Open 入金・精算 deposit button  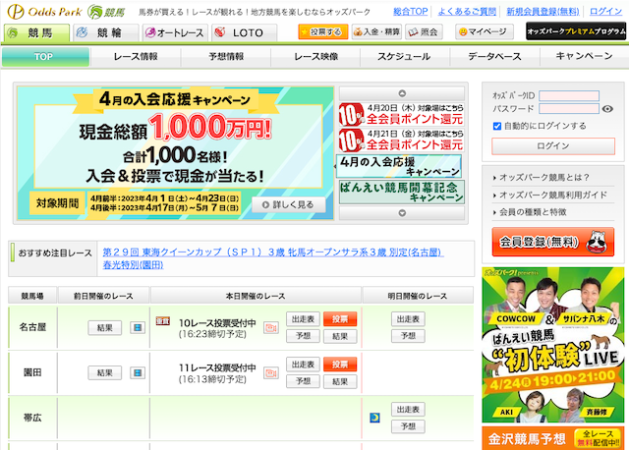[377, 32]
